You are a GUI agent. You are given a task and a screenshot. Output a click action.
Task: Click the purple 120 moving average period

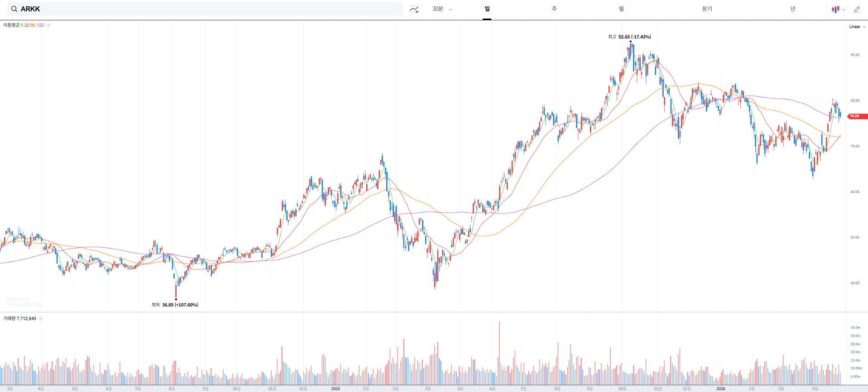[41, 25]
